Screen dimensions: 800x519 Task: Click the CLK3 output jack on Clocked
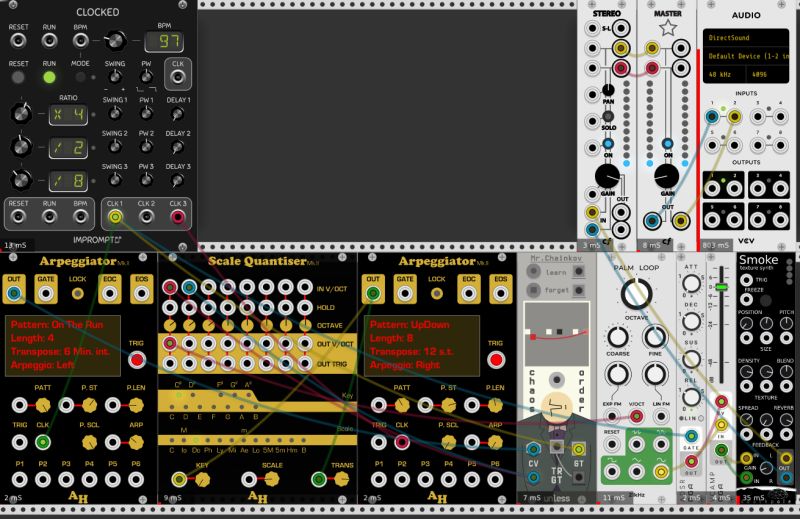point(178,217)
